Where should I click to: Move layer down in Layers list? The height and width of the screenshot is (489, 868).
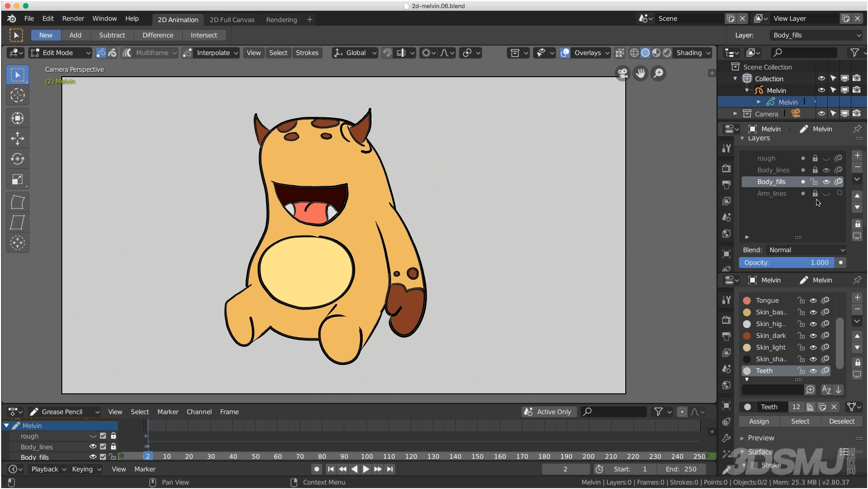coord(857,208)
